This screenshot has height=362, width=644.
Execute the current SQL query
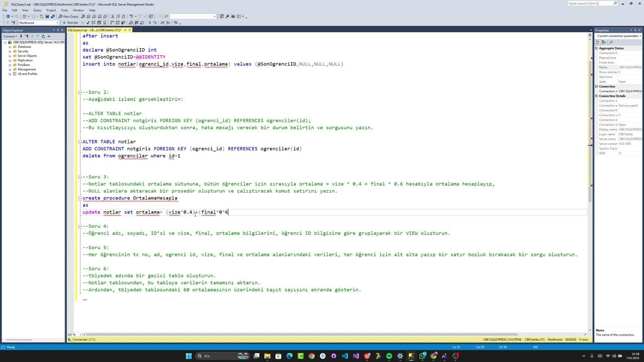[x=71, y=23]
